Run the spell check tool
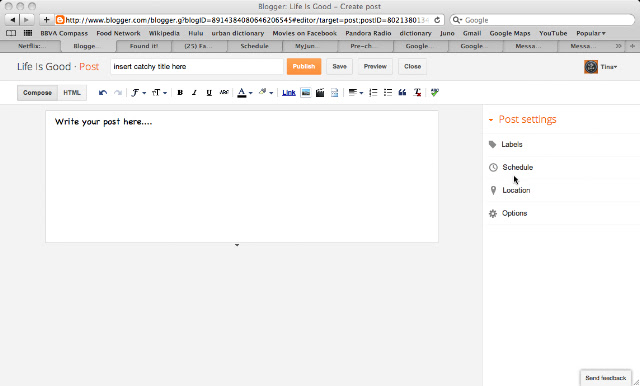 (x=435, y=93)
